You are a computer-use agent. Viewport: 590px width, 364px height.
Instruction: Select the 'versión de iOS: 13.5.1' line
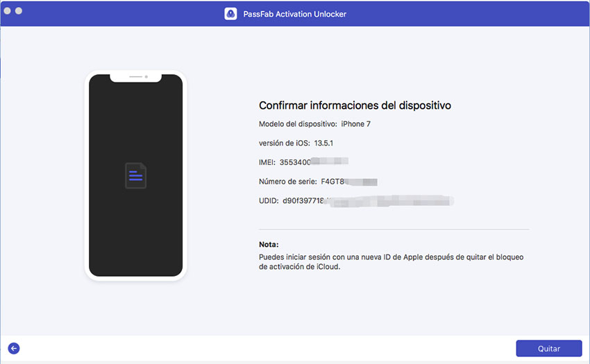pos(296,143)
